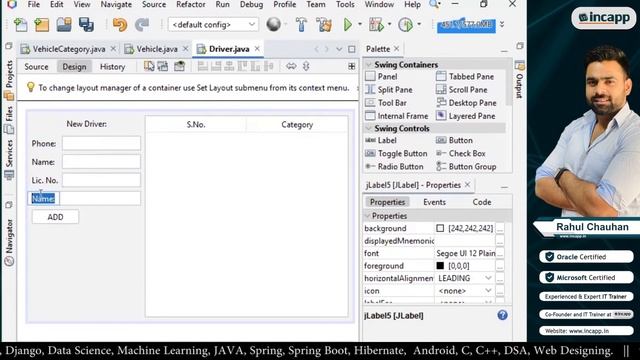Open the Debug Project dropdown arrow

coord(389,24)
